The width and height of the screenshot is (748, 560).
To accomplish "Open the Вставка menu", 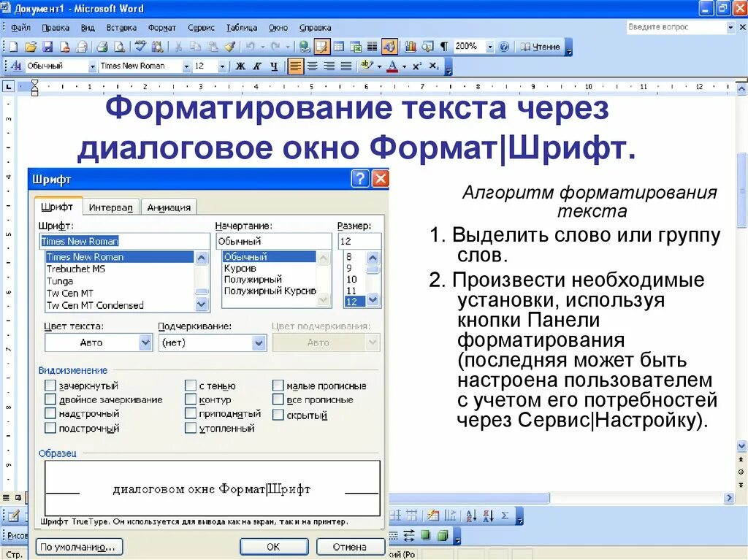I will [x=121, y=28].
